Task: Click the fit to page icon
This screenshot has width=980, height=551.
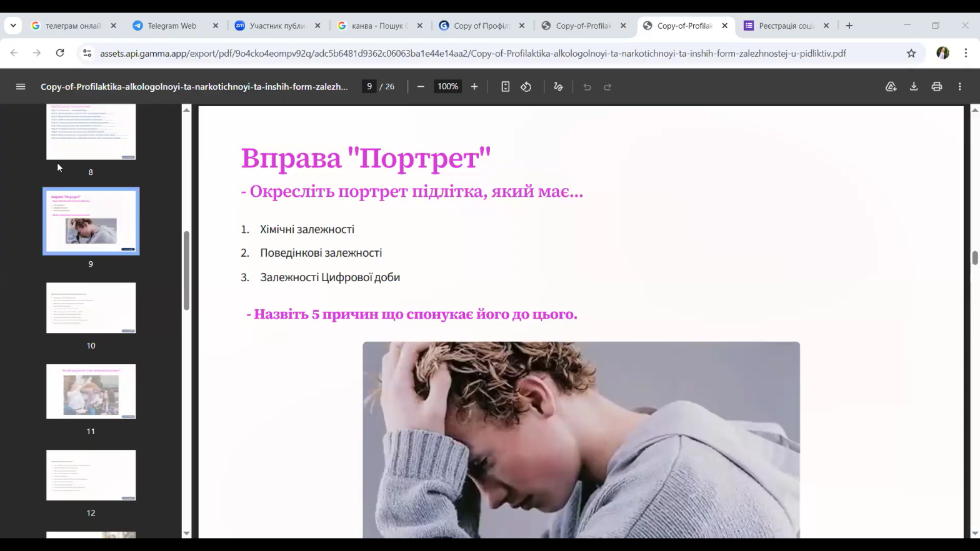Action: (x=506, y=87)
